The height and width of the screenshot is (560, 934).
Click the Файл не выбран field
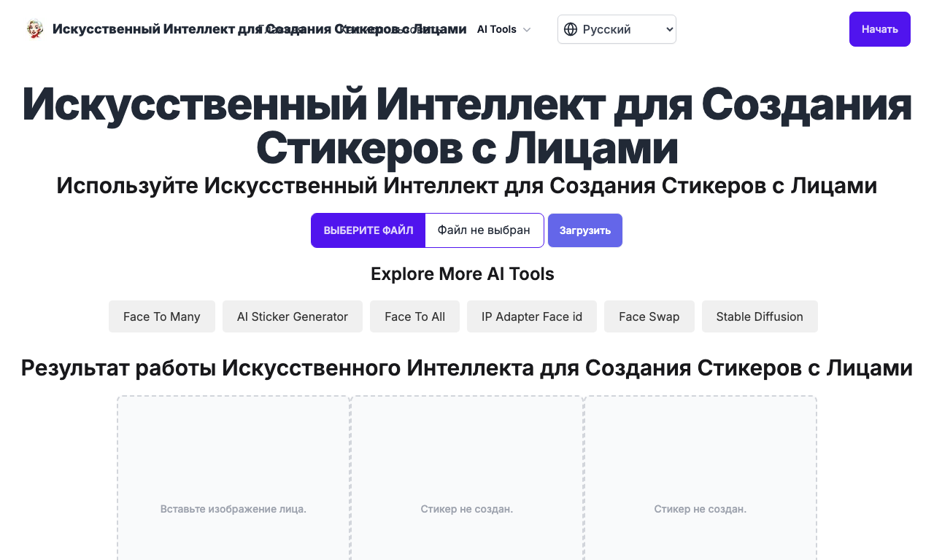(x=485, y=230)
